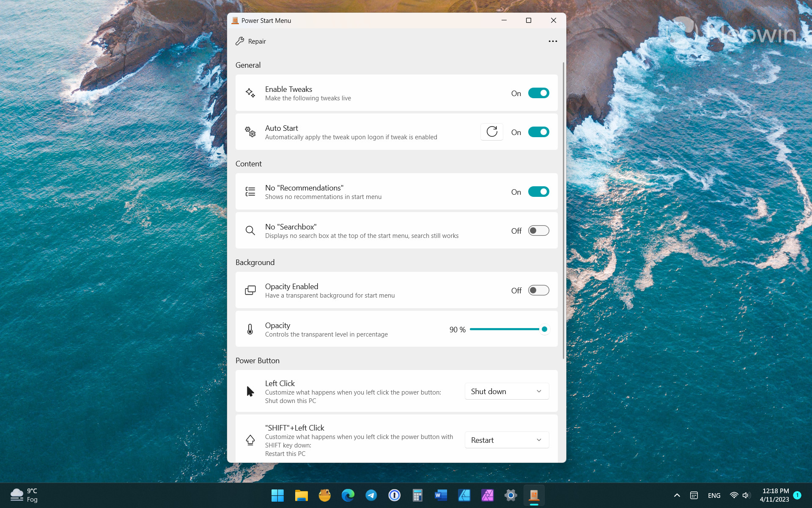
Task: Expand Left Click action dropdown
Action: point(506,391)
